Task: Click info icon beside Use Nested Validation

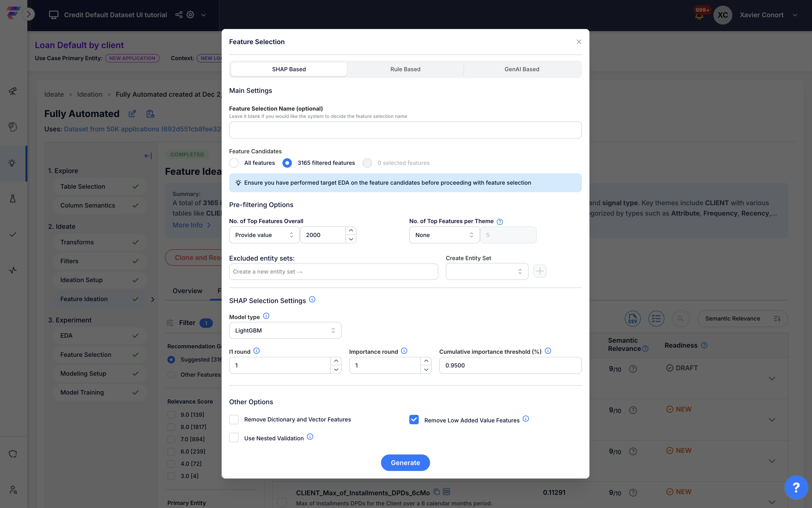Action: (310, 437)
